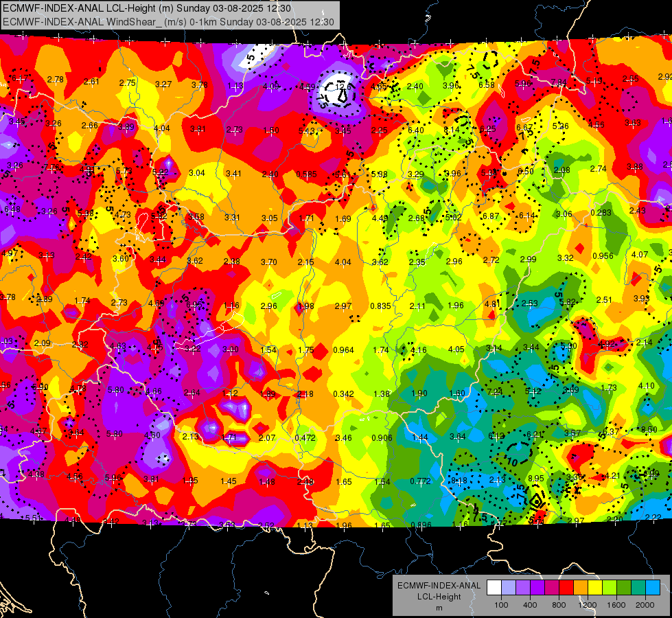Click the LCL-Height title line at top

coord(147,8)
